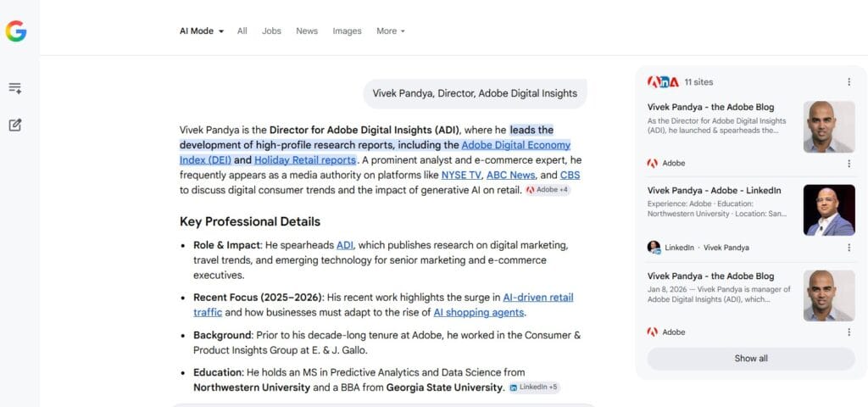Open options for the Jan 8, 2026 Adobe card
Screen dimensions: 868x407
coord(849,332)
